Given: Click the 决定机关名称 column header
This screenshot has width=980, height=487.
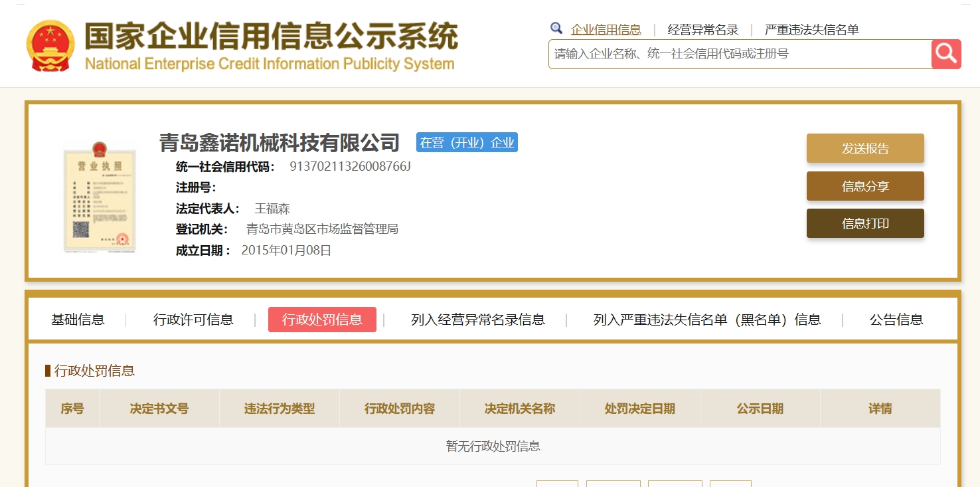Looking at the screenshot, I should click(x=520, y=409).
